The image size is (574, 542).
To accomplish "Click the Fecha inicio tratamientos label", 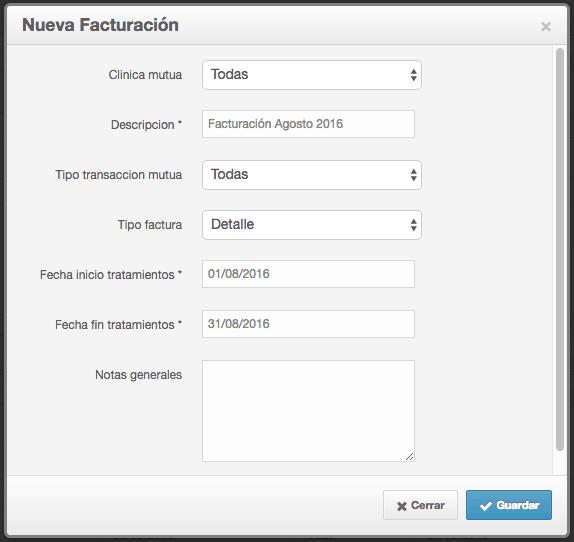I will click(x=111, y=274).
